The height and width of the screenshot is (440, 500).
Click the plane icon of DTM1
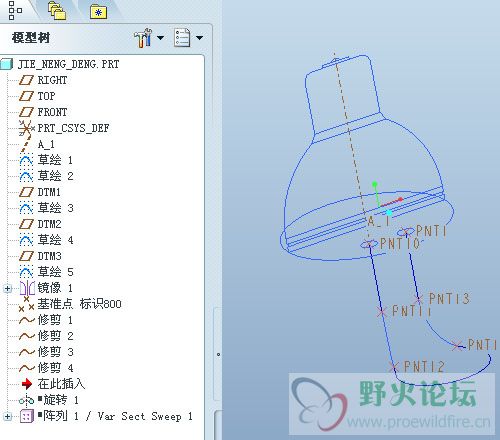(26, 192)
